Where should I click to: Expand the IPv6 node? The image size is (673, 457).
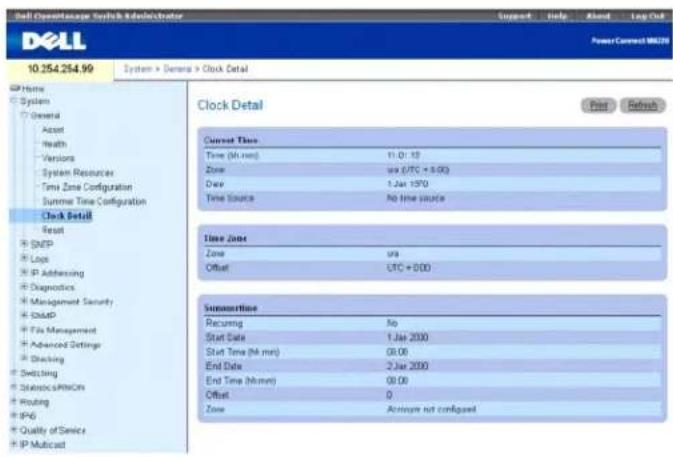14,415
